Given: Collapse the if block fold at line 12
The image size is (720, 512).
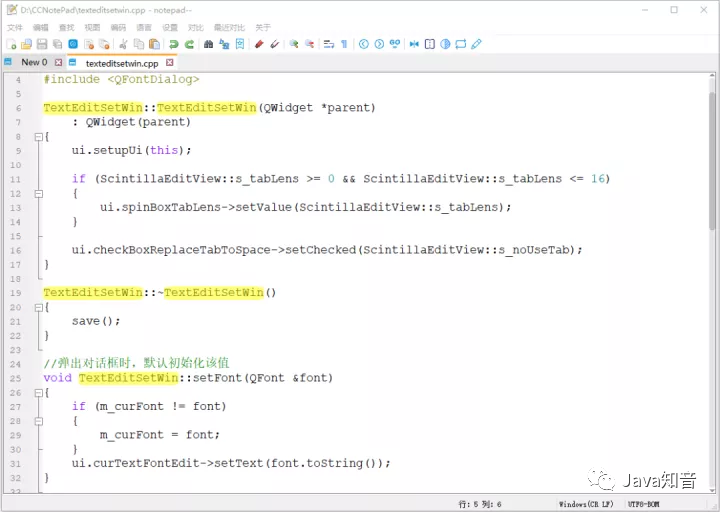Looking at the screenshot, I should tap(39, 194).
